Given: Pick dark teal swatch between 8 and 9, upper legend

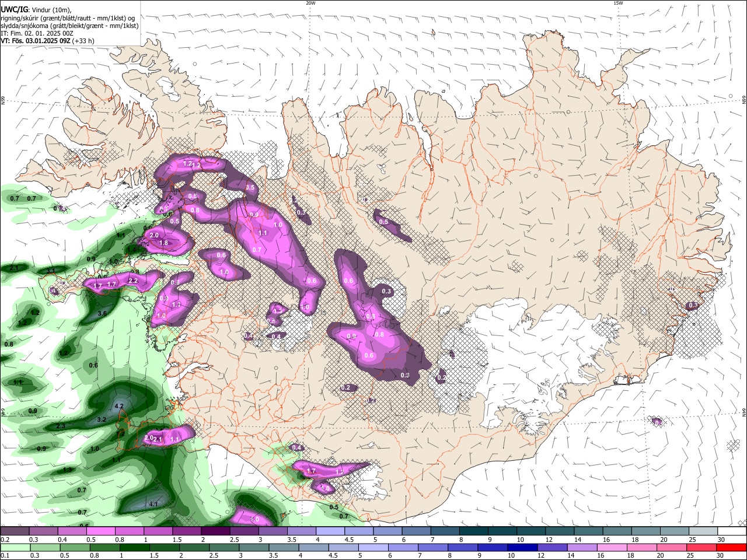Looking at the screenshot, I should (x=474, y=531).
